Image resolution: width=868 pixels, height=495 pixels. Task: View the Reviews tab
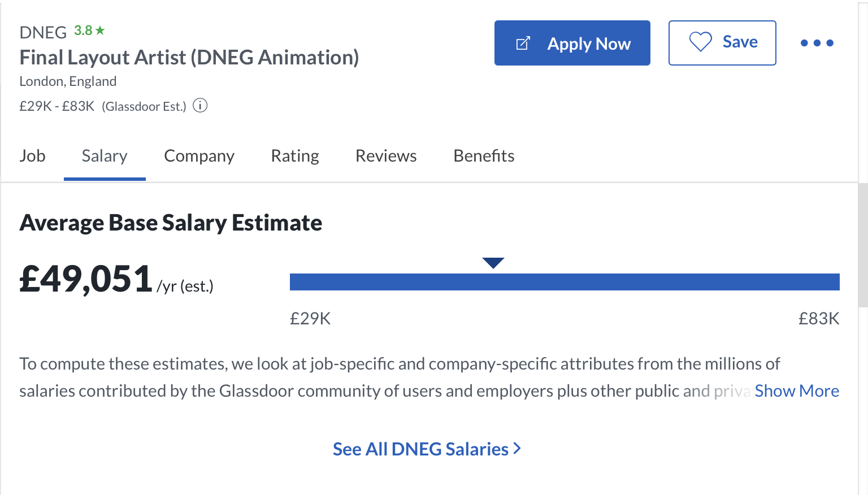pos(386,156)
